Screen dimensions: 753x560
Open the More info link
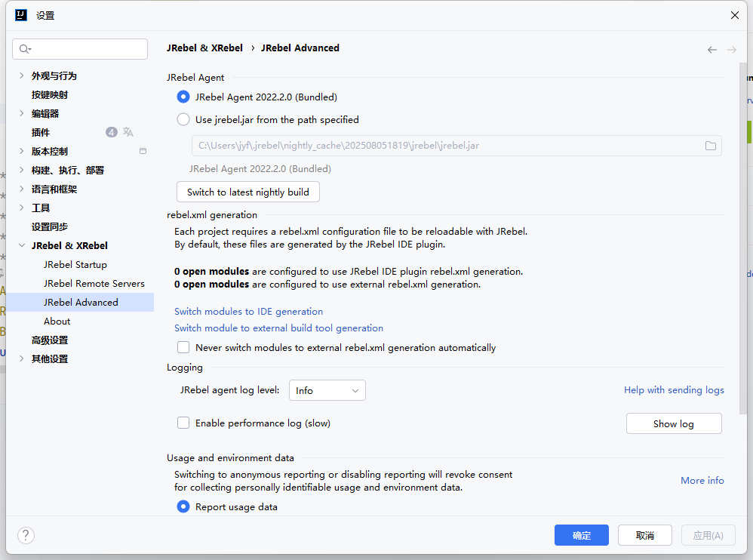tap(702, 480)
